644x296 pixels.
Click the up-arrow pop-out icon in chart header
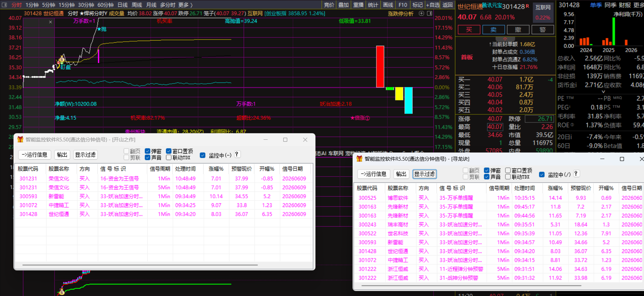(x=421, y=14)
